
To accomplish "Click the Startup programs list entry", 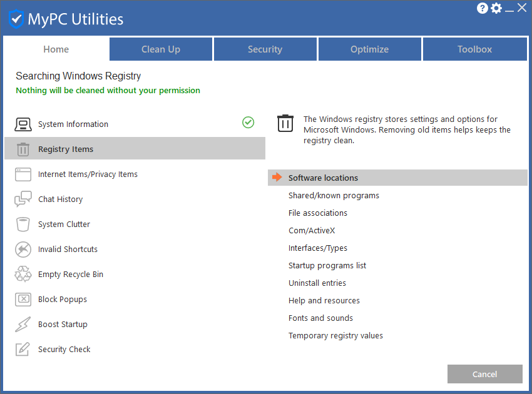I will (x=327, y=266).
